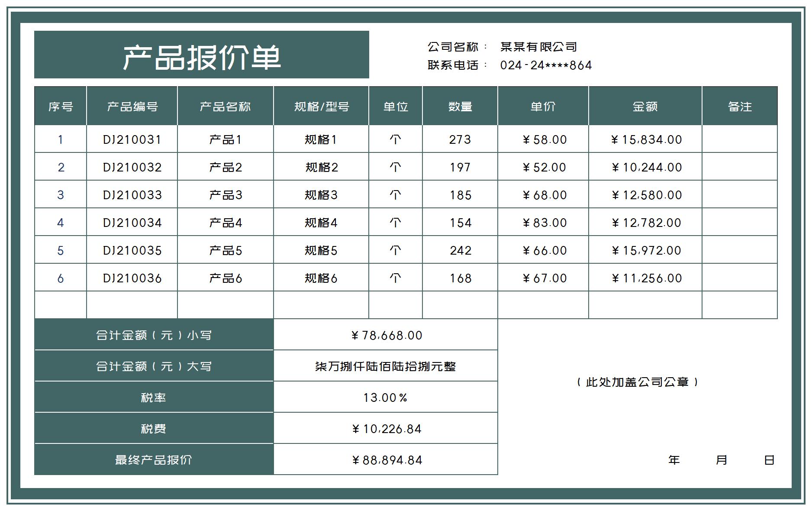
Task: Click the 产品报价单 title header
Action: [x=202, y=55]
